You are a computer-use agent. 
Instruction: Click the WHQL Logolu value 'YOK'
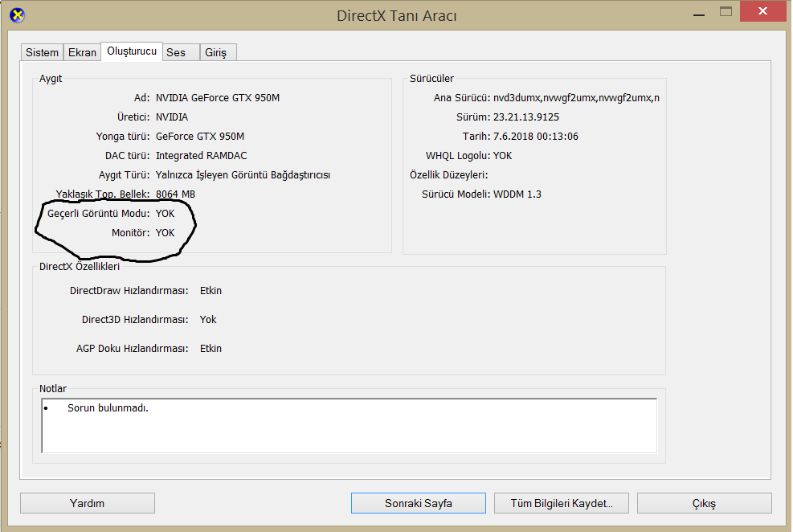coord(503,156)
